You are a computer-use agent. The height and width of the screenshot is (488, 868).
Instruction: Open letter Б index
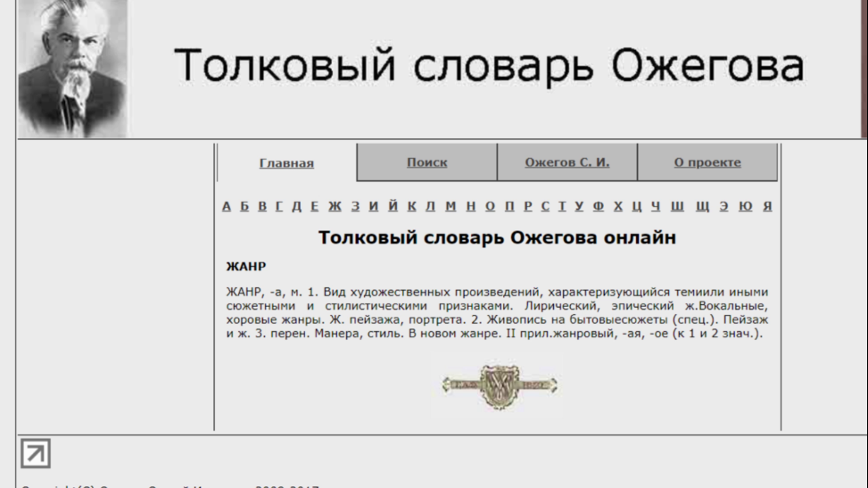pyautogui.click(x=244, y=206)
